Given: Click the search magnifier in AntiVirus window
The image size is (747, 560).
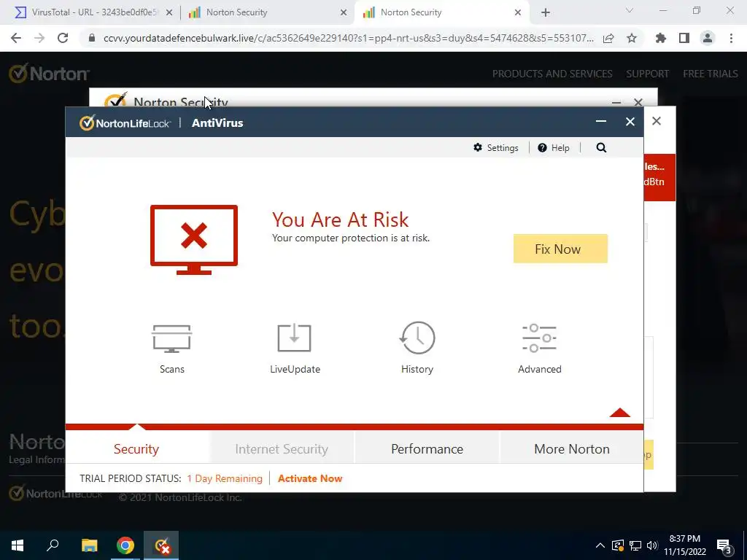Looking at the screenshot, I should coord(601,147).
